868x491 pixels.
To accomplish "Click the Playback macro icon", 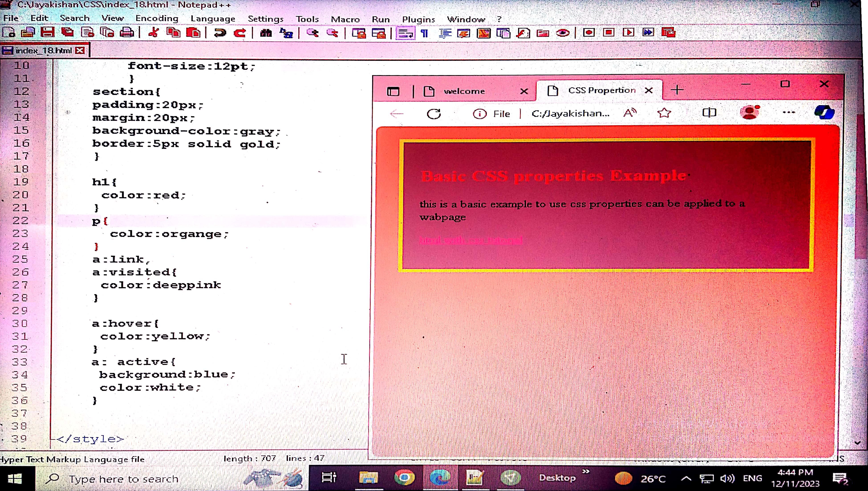I will click(x=628, y=33).
